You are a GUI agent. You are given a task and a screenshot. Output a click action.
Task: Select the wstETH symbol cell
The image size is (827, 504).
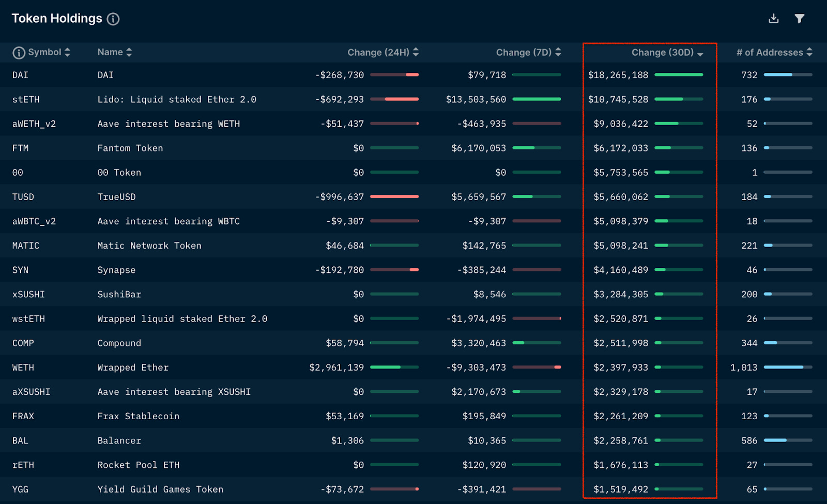[28, 318]
